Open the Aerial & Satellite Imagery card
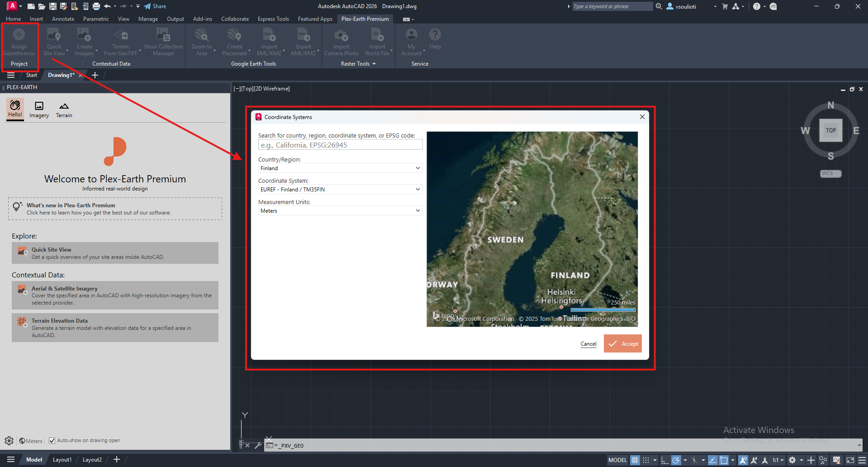Image resolution: width=868 pixels, height=467 pixels. pos(115,295)
